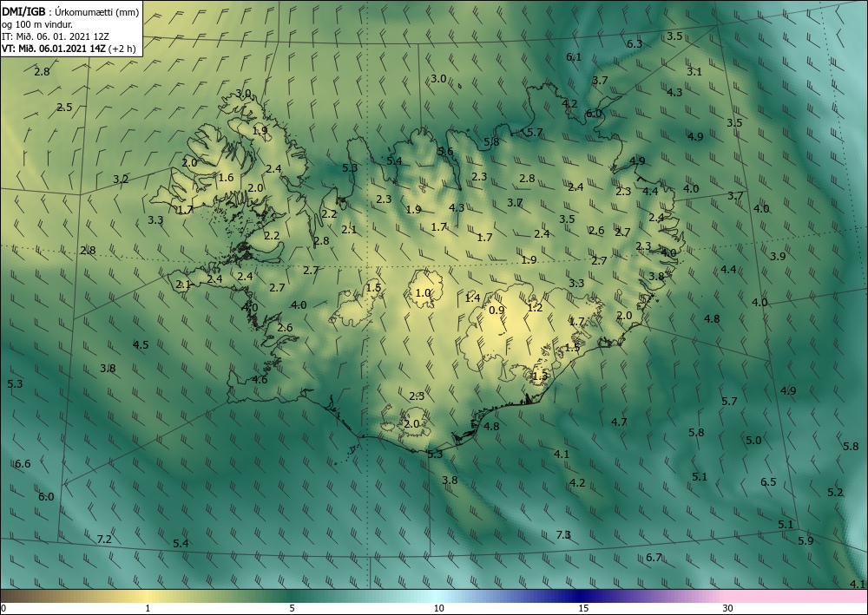Viewport: 868px width, 615px height.
Task: Click the 1.3 precipitation value
Action: (x=539, y=376)
